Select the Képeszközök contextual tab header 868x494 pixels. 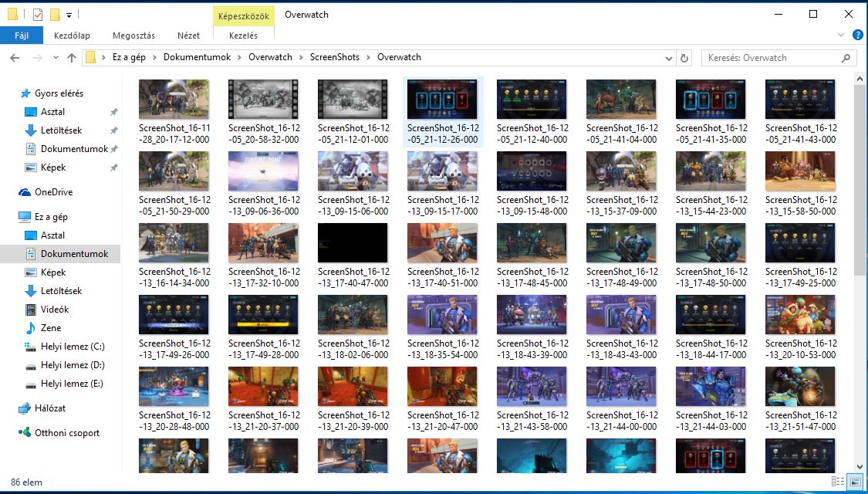click(x=244, y=16)
